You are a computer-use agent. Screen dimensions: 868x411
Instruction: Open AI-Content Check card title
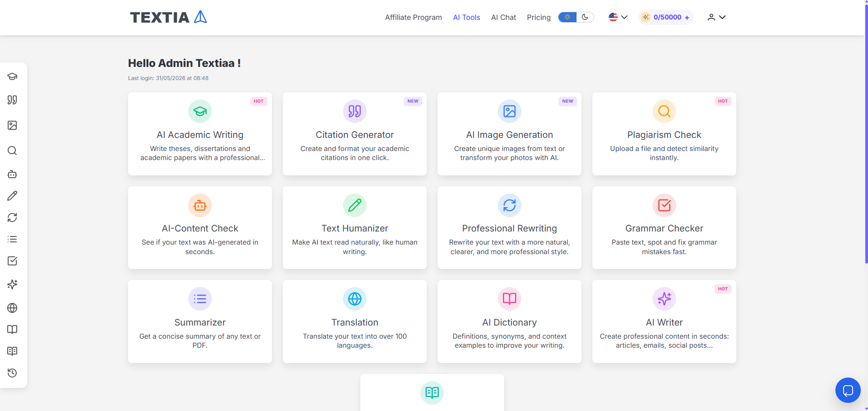200,228
